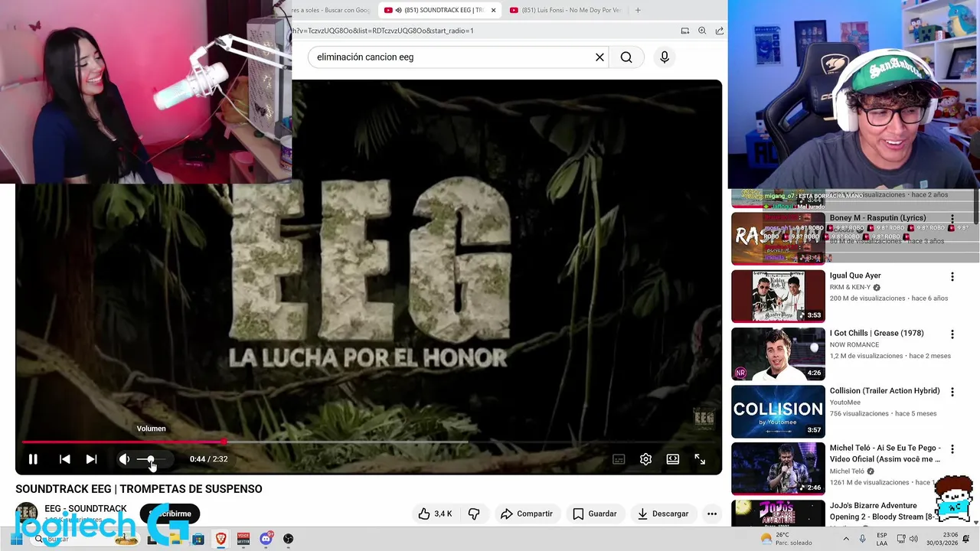The width and height of the screenshot is (980, 551).
Task: Open options for the Rasputin video
Action: click(952, 219)
